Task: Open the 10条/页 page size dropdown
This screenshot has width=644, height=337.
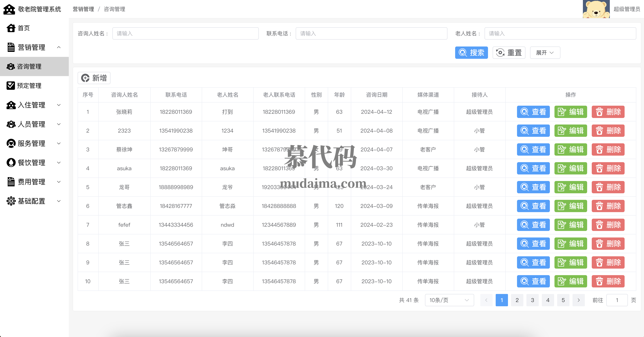Action: 449,300
